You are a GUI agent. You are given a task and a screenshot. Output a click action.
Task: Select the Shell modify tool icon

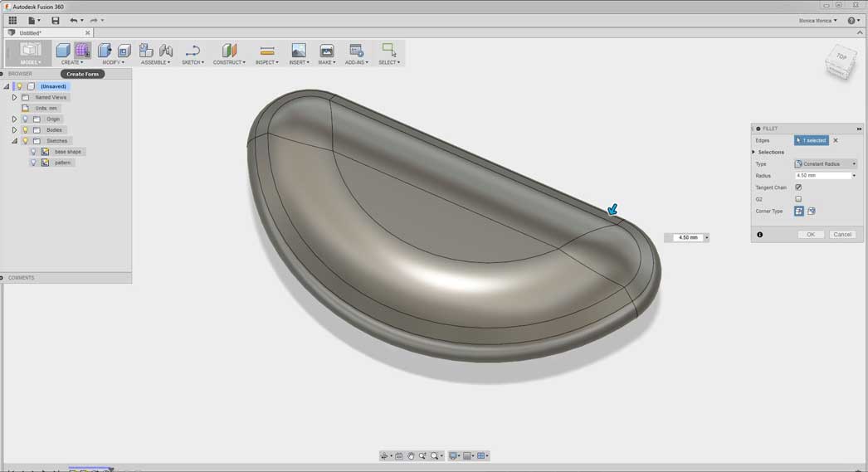(x=124, y=51)
